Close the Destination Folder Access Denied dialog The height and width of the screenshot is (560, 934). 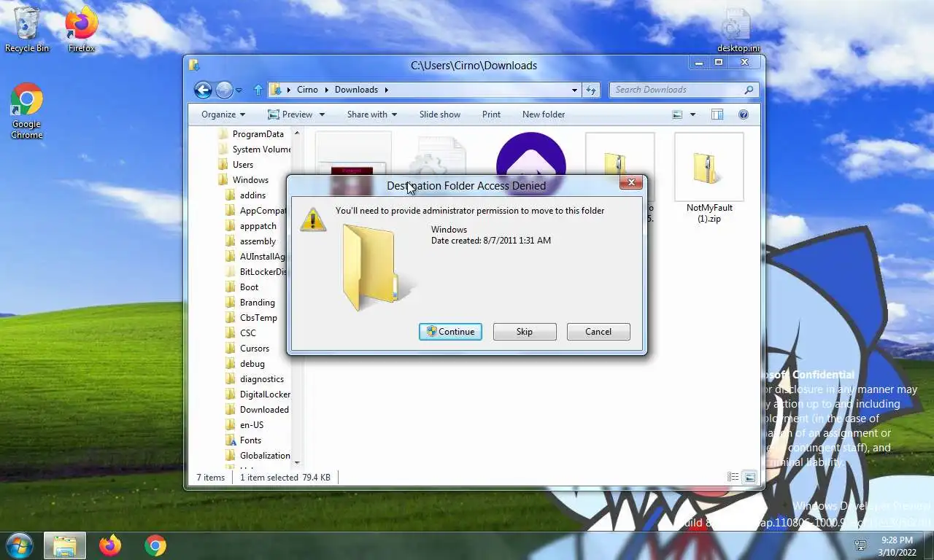(631, 182)
